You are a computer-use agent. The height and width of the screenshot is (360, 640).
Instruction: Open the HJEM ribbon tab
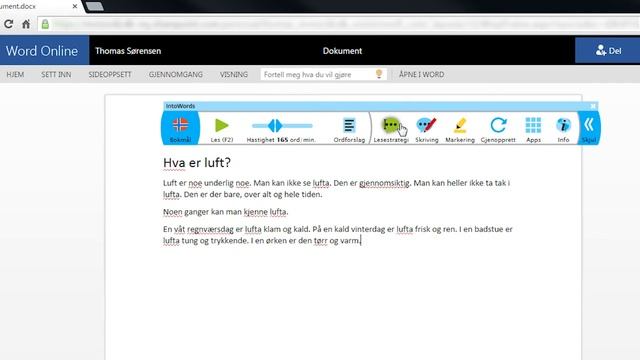15,75
